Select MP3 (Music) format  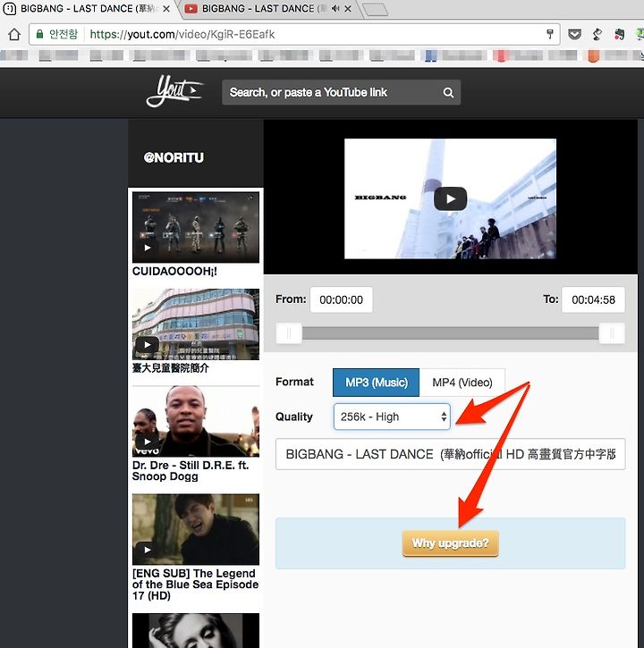[x=376, y=383]
